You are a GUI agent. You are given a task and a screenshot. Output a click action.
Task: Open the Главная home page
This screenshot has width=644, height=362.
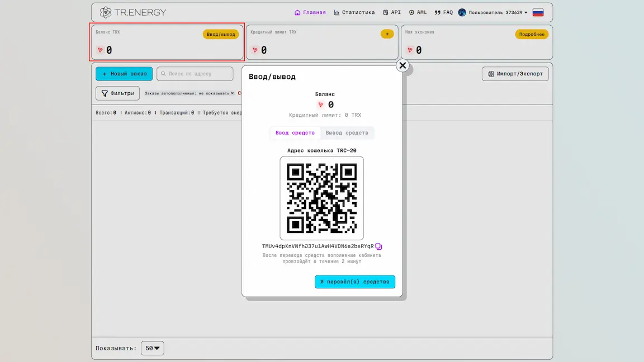coord(310,12)
